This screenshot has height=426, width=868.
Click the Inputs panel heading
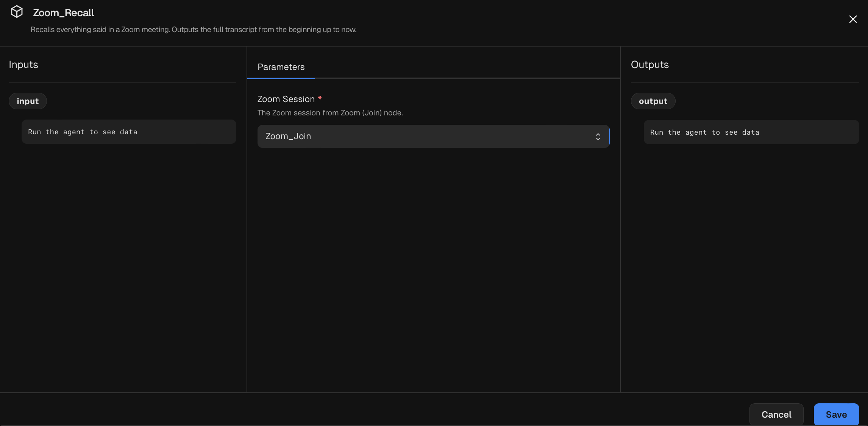pos(23,65)
